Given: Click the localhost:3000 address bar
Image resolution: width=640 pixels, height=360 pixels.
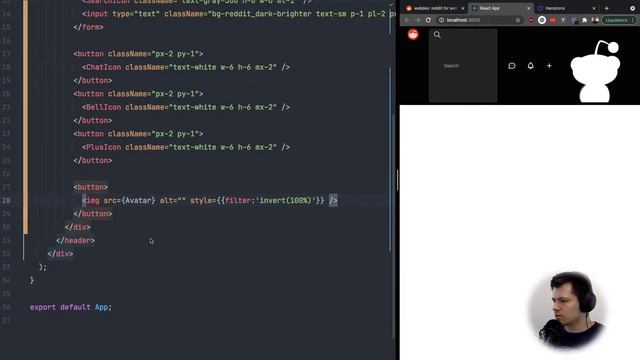Looking at the screenshot, I should click(x=480, y=20).
